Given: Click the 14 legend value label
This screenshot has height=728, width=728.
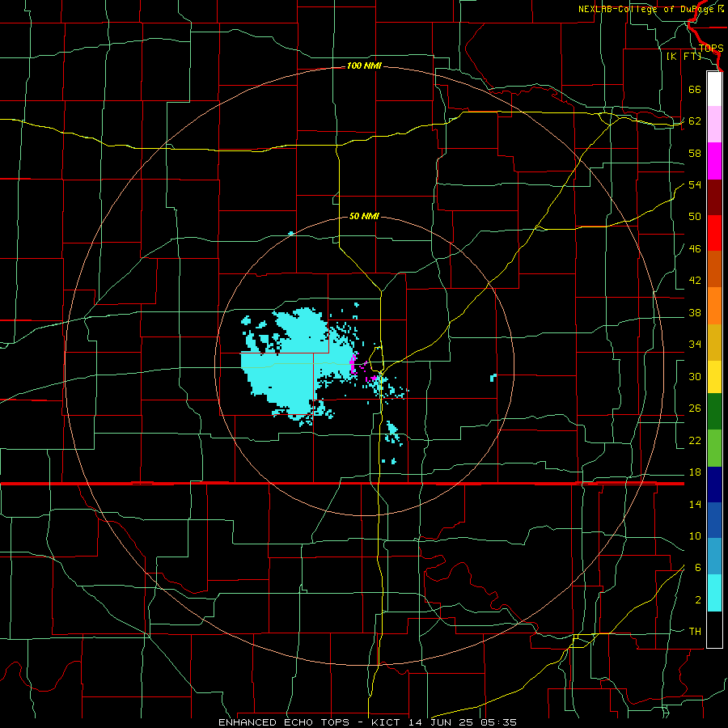Looking at the screenshot, I should point(695,504).
